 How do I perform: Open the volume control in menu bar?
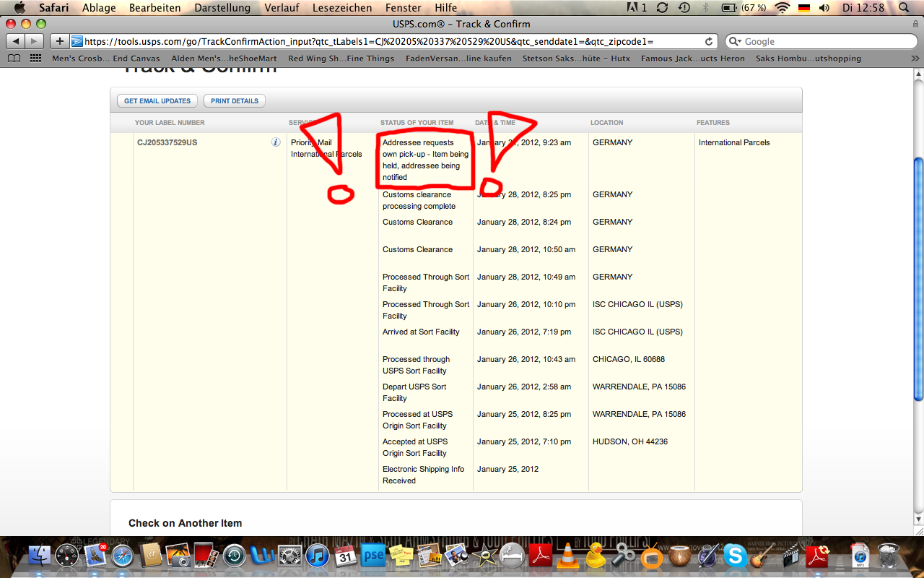824,8
